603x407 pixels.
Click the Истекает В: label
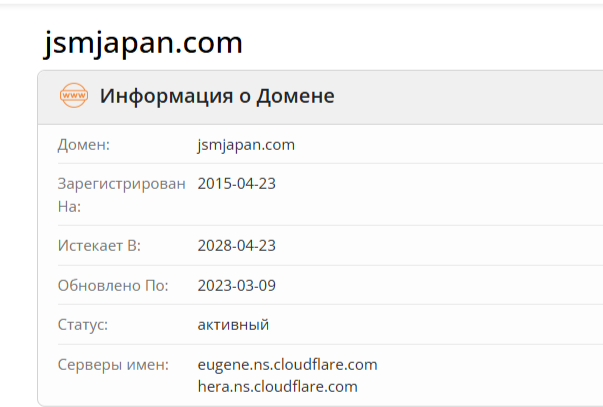pos(99,245)
